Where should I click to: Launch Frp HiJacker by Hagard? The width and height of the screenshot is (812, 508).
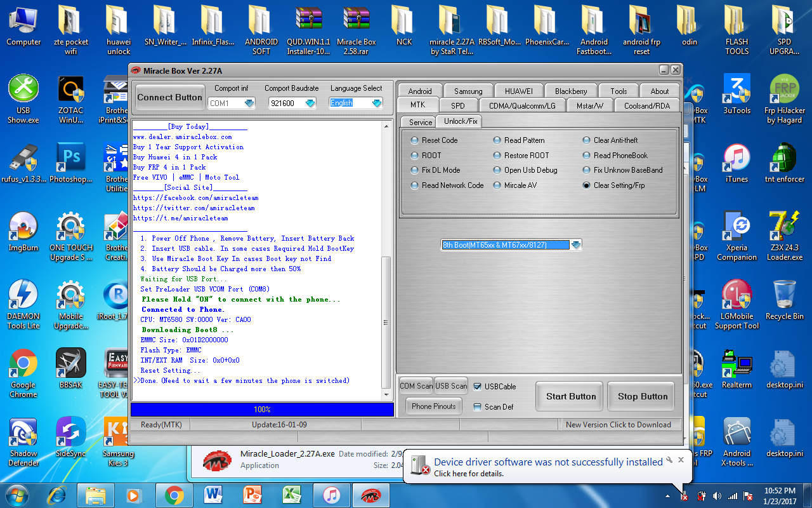[785, 99]
